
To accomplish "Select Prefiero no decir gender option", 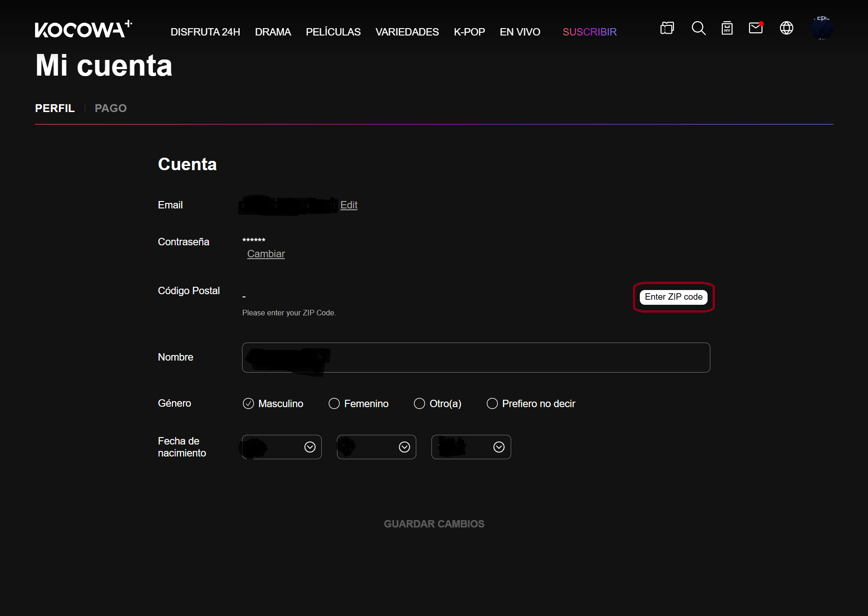I will tap(492, 404).
